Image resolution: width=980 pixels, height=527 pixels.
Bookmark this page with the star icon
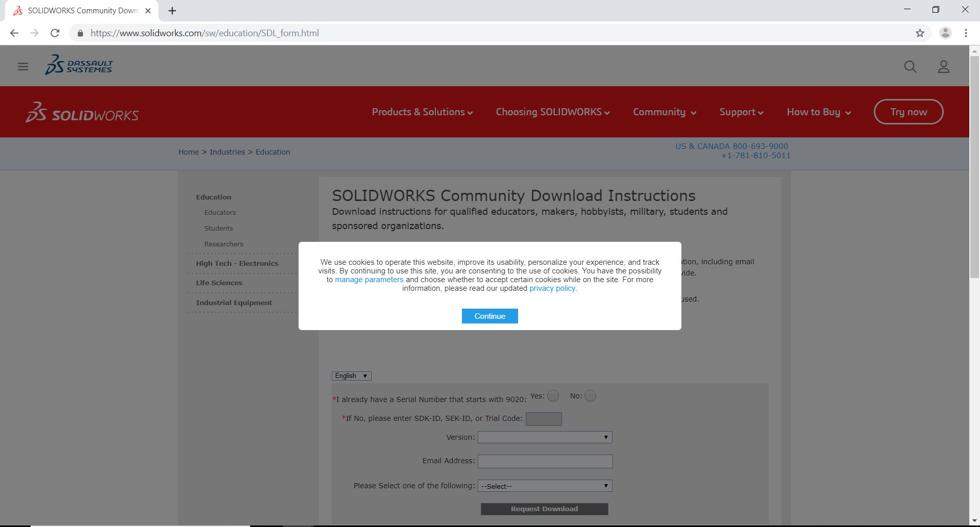pos(920,33)
